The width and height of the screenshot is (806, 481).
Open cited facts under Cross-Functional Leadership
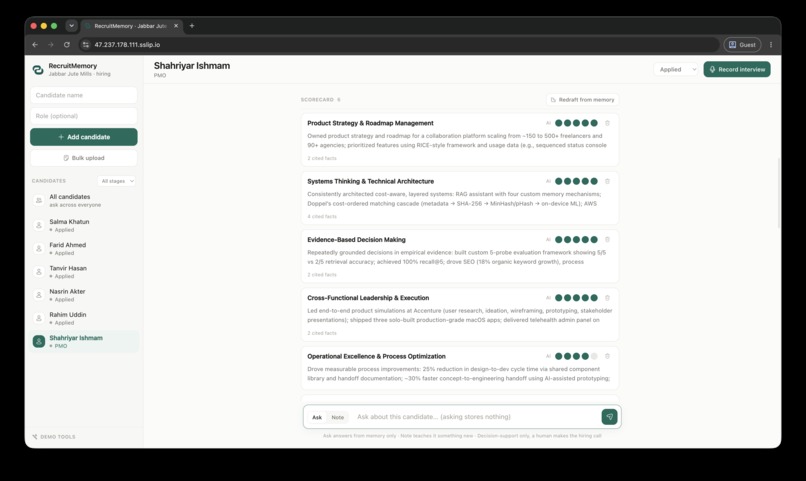point(322,333)
